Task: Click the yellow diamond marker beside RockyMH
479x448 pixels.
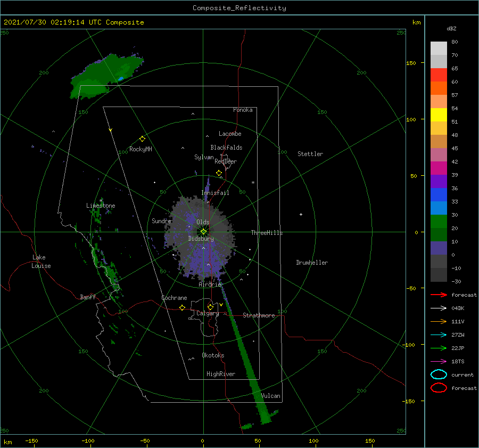Action: [x=142, y=139]
